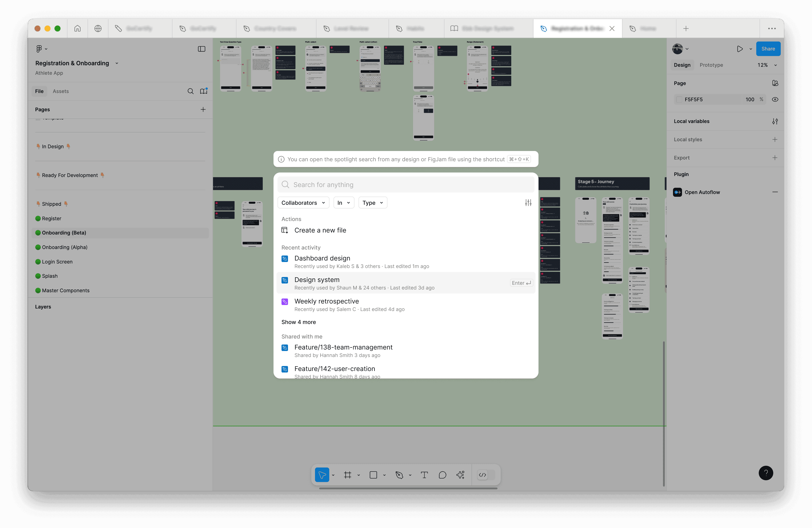Click the page opacity value 100
This screenshot has height=528, width=812.
point(749,99)
